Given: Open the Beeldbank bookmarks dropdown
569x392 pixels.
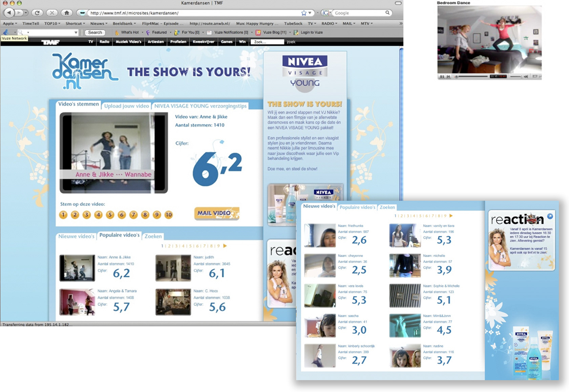Looking at the screenshot, I should click(x=124, y=23).
